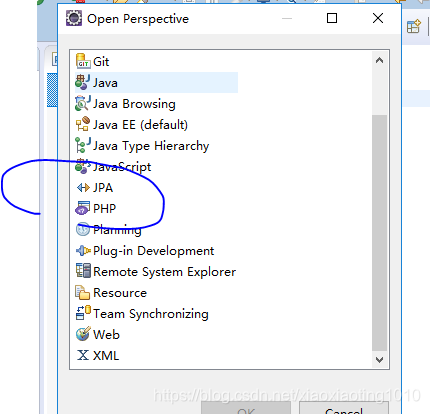Click the JavaScript perspective icon
This screenshot has height=414, width=430.
[x=83, y=166]
